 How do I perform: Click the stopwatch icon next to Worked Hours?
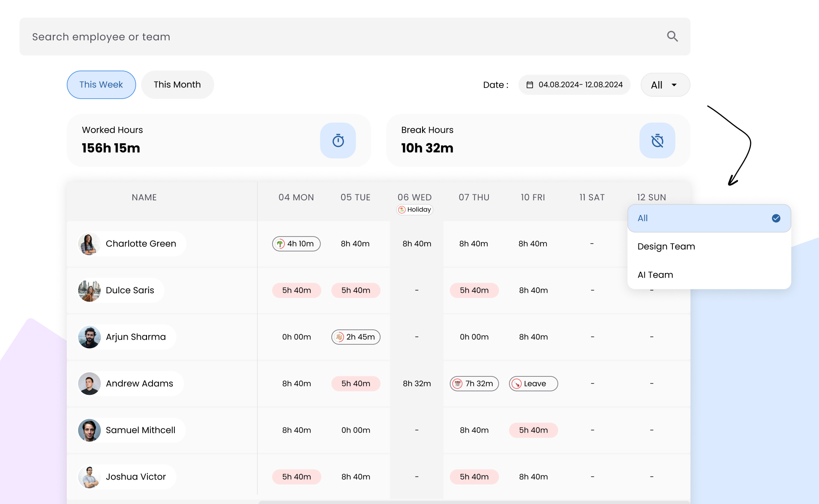click(x=338, y=140)
